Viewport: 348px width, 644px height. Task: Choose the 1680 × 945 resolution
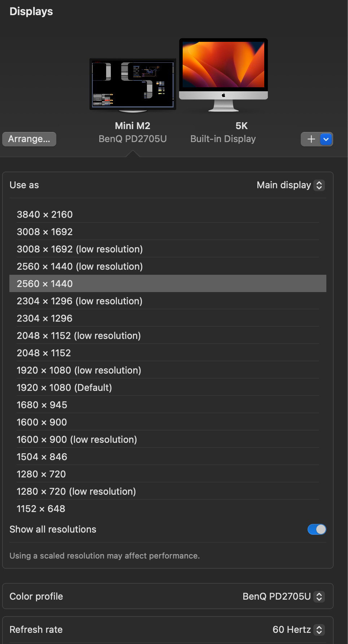click(168, 405)
